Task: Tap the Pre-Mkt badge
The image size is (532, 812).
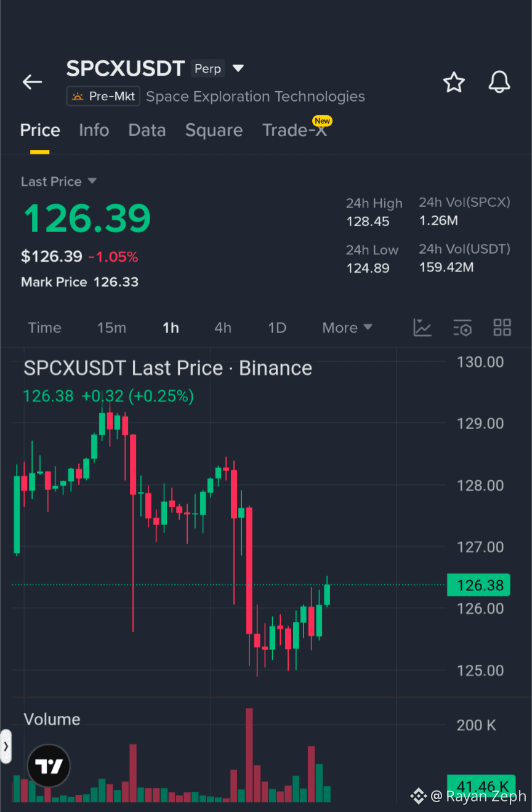Action: pos(104,97)
